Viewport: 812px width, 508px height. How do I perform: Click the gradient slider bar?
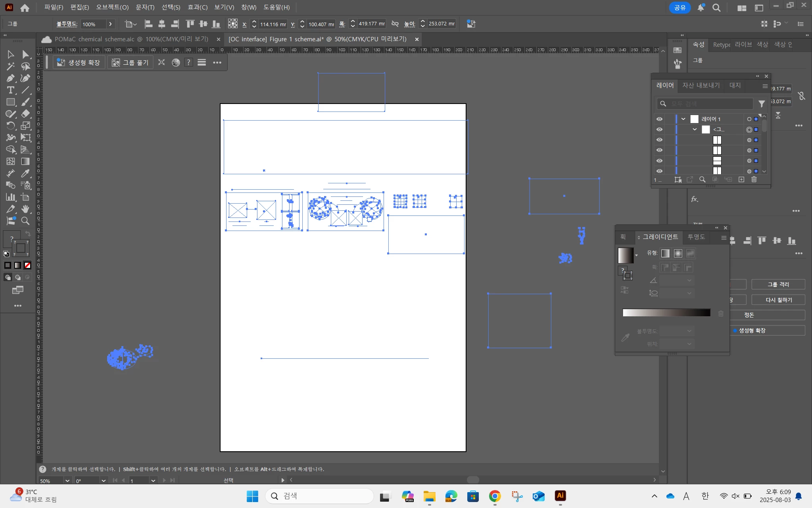tap(666, 313)
